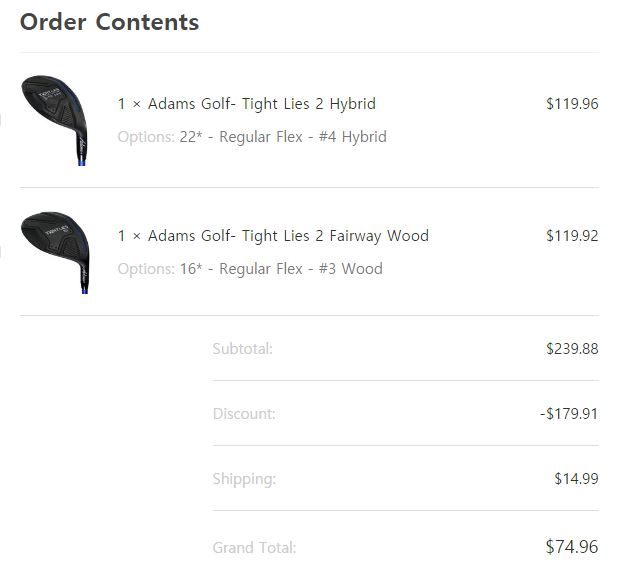Click the $14.99 shipping amount
The image size is (625, 578).
click(576, 479)
